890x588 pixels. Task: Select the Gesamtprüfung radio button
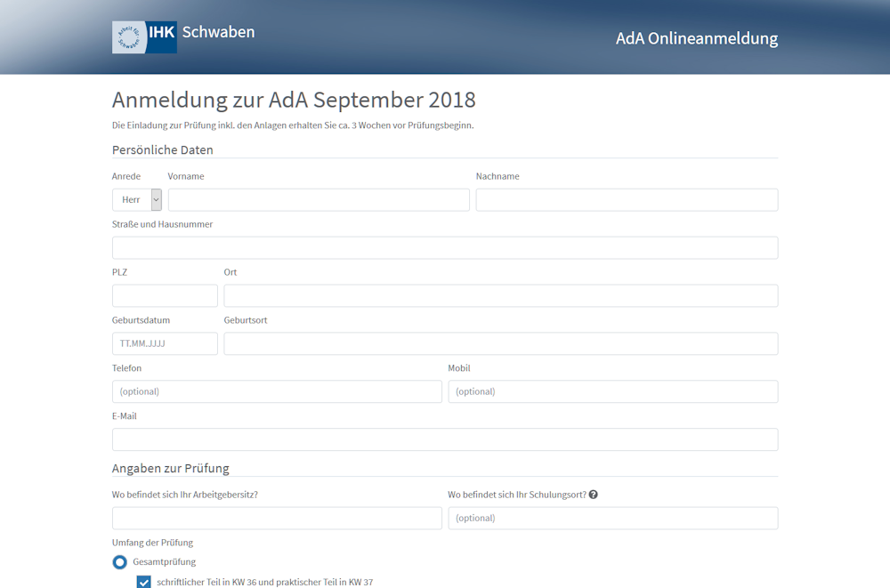pos(120,562)
